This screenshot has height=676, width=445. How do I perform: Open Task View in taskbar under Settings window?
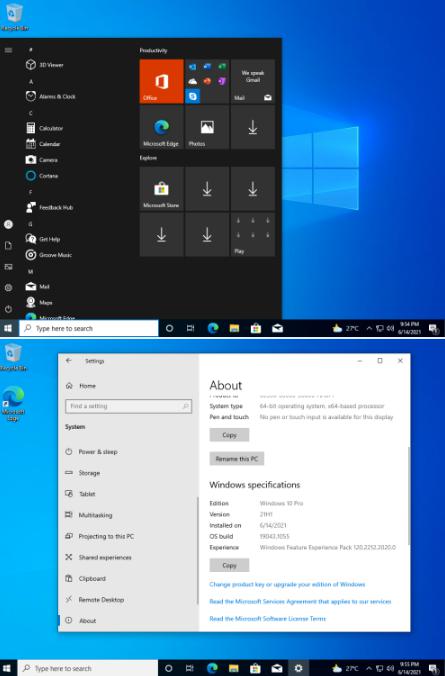pos(190,668)
